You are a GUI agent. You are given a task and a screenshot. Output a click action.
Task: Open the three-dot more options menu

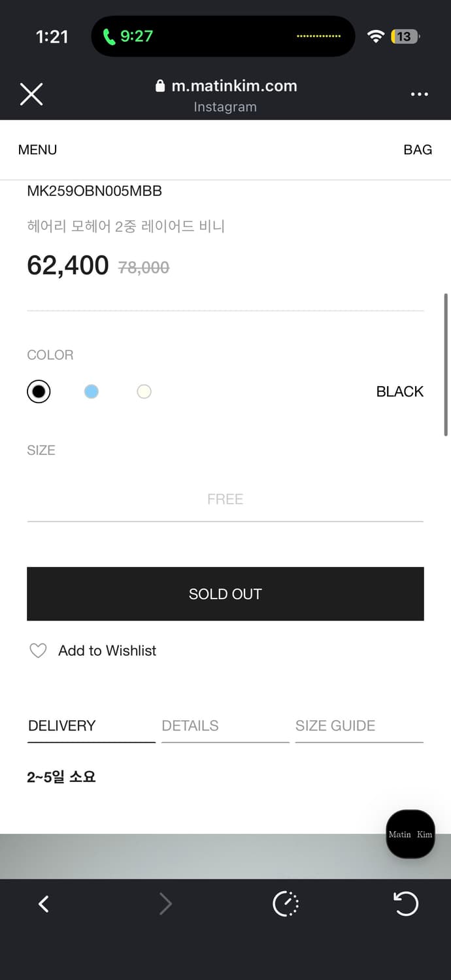click(419, 94)
